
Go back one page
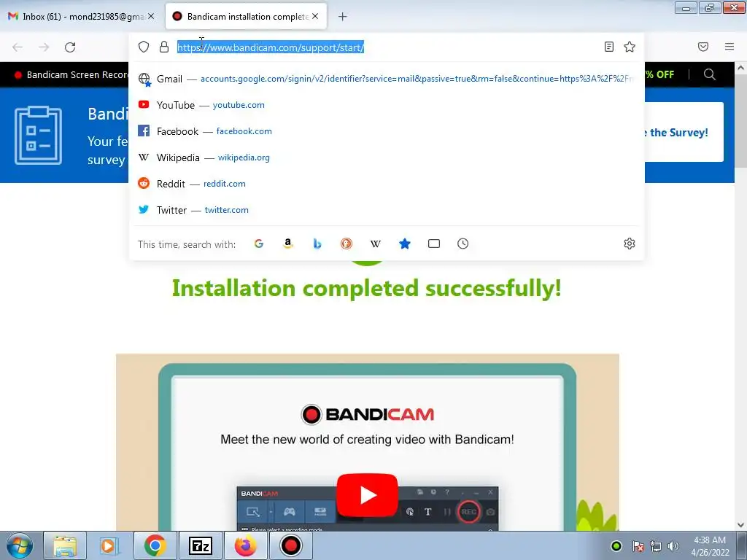tap(18, 47)
